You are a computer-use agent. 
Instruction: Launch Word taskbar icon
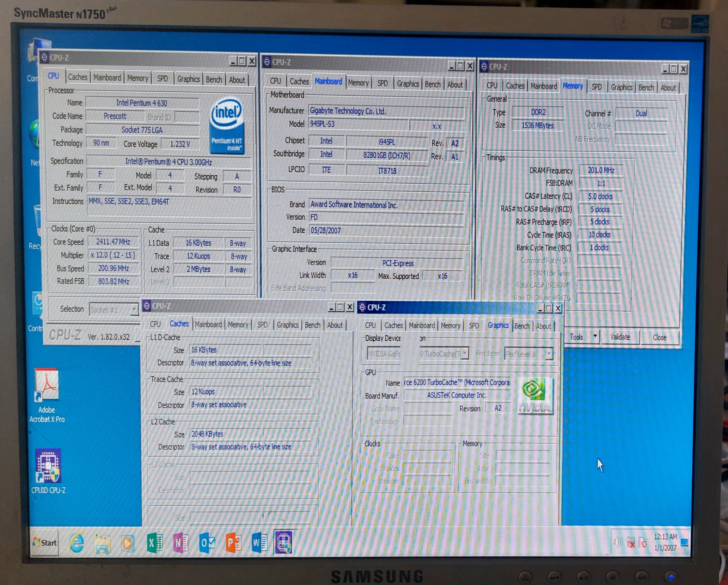coord(259,543)
